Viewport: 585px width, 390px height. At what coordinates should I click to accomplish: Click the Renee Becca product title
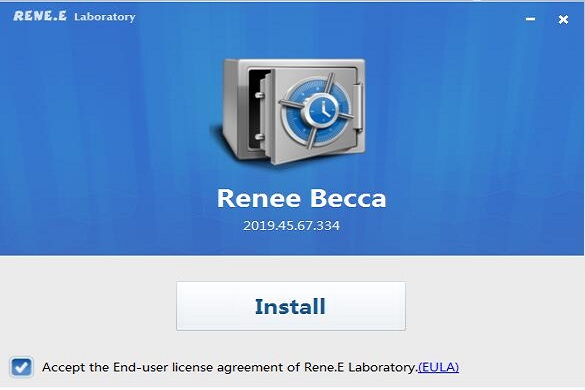[x=301, y=198]
